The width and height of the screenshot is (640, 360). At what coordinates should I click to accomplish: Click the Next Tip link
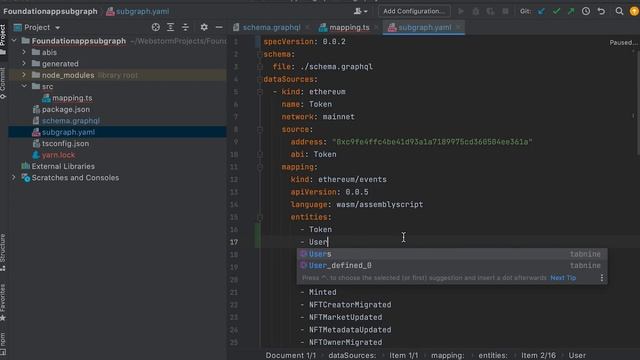(563, 278)
